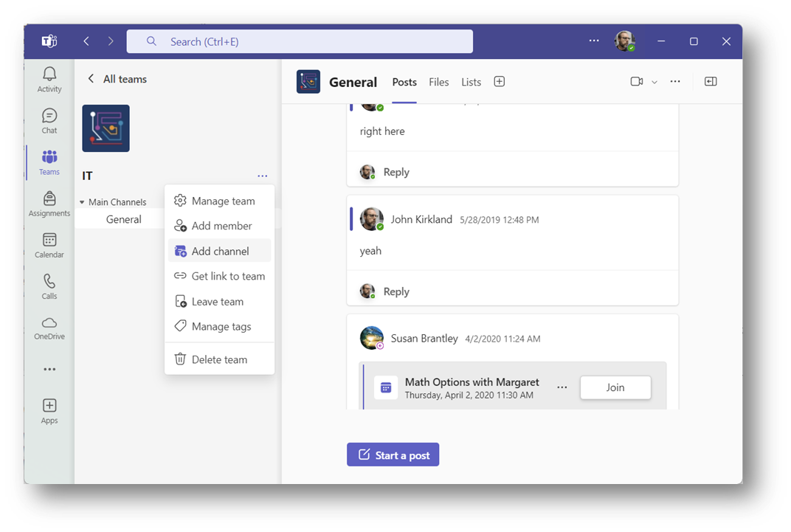Choose Delete team in the menu
The width and height of the screenshot is (791, 532).
click(219, 359)
